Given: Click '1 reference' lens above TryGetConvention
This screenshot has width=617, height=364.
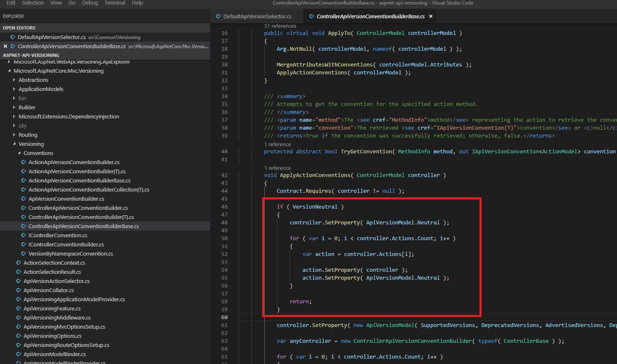Looking at the screenshot, I should [278, 144].
